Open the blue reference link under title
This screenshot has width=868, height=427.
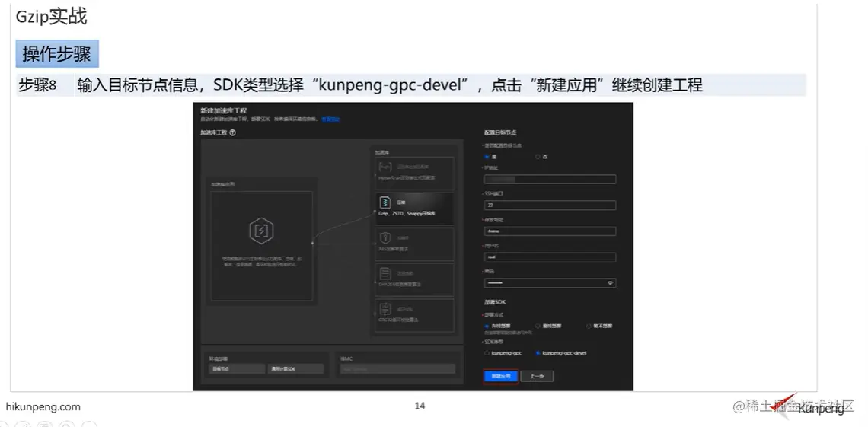330,119
